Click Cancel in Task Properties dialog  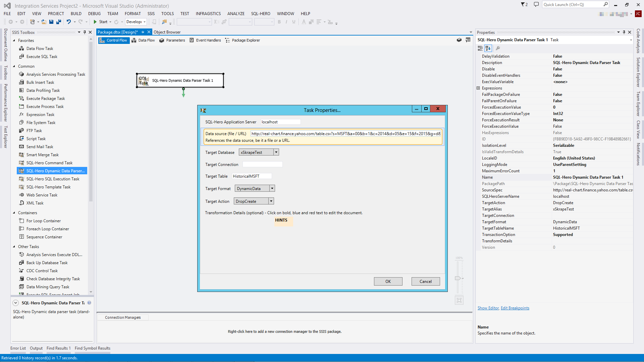point(426,282)
